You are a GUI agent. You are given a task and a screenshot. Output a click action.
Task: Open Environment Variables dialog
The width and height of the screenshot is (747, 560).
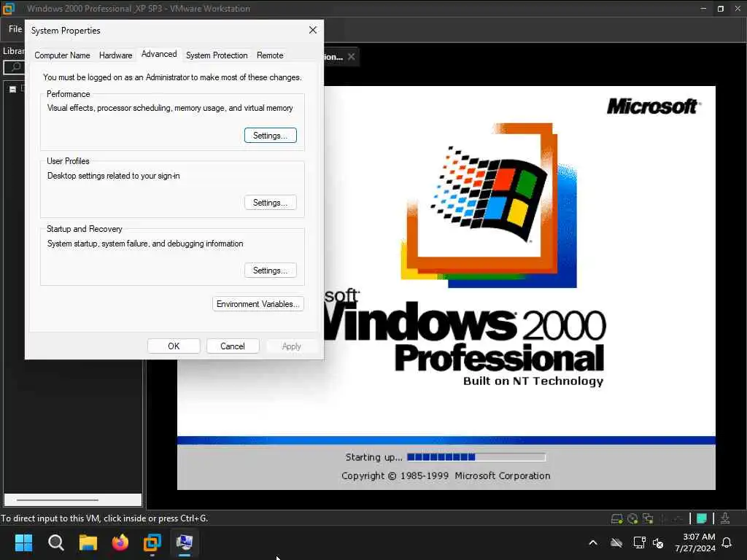258,304
